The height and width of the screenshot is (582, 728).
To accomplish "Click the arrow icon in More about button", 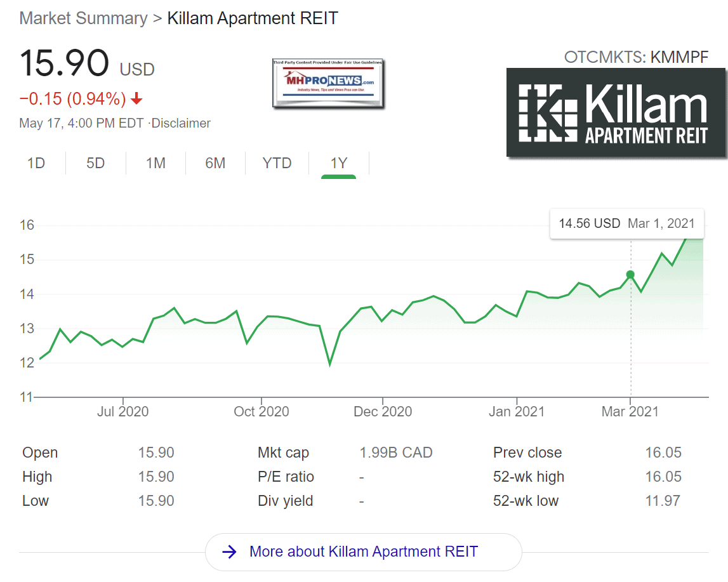I will pos(229,552).
